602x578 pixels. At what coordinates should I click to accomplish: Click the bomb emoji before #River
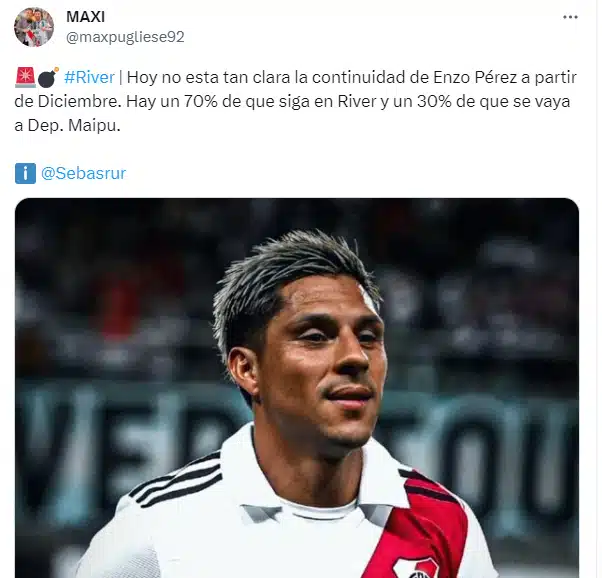click(48, 77)
